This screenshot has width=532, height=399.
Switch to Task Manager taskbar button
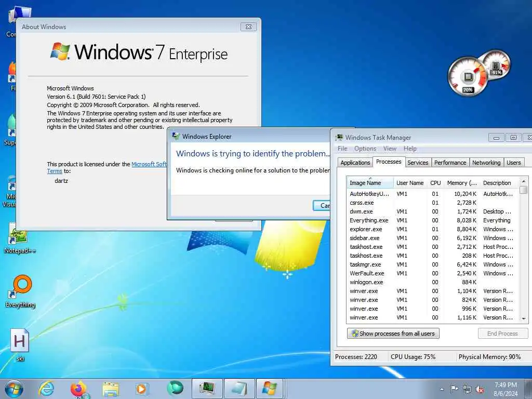point(207,389)
